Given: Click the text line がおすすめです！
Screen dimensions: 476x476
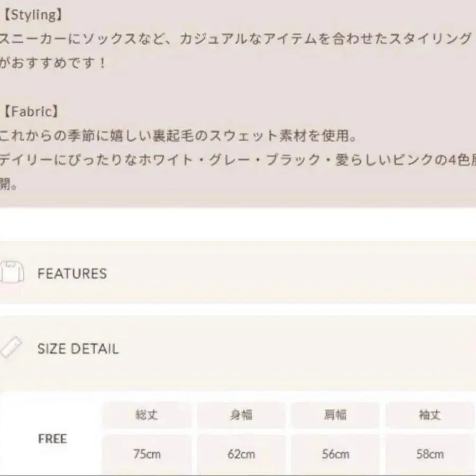Looking at the screenshot, I should tap(53, 63).
